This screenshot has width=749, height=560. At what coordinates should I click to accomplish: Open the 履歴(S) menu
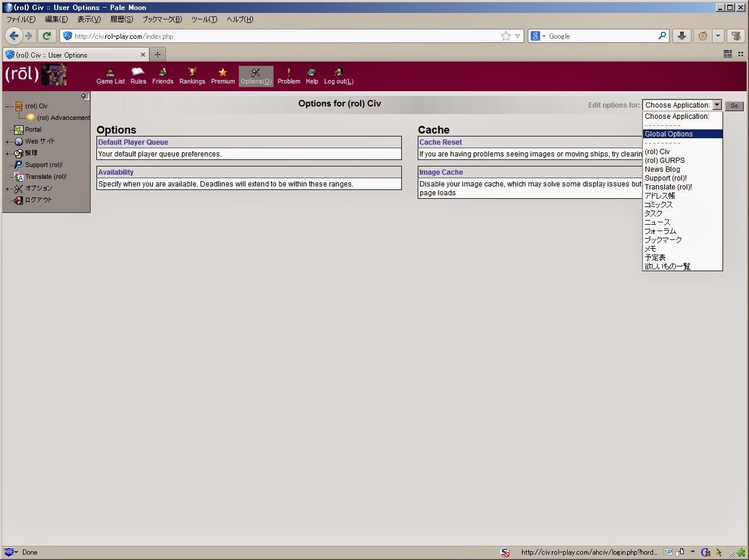122,19
